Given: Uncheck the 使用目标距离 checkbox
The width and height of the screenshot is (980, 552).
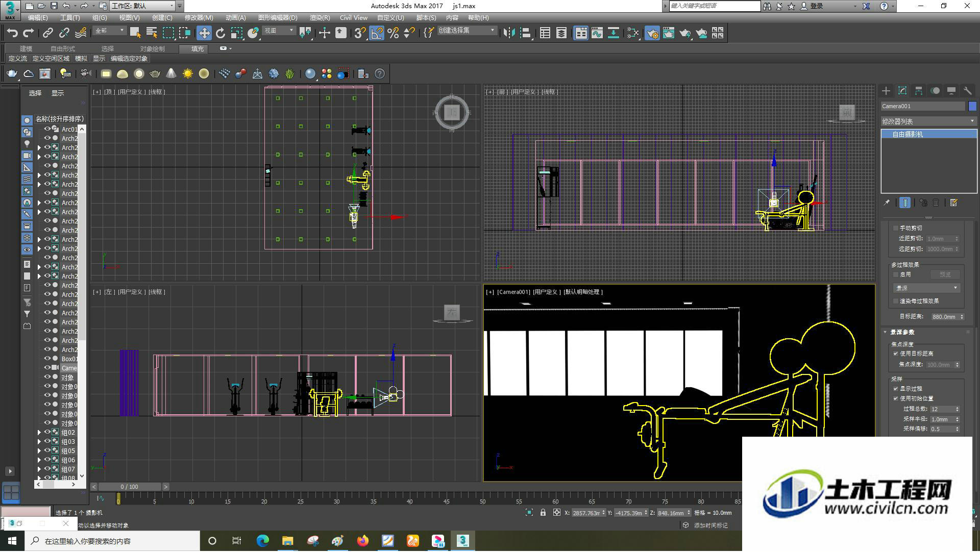Looking at the screenshot, I should pos(895,354).
